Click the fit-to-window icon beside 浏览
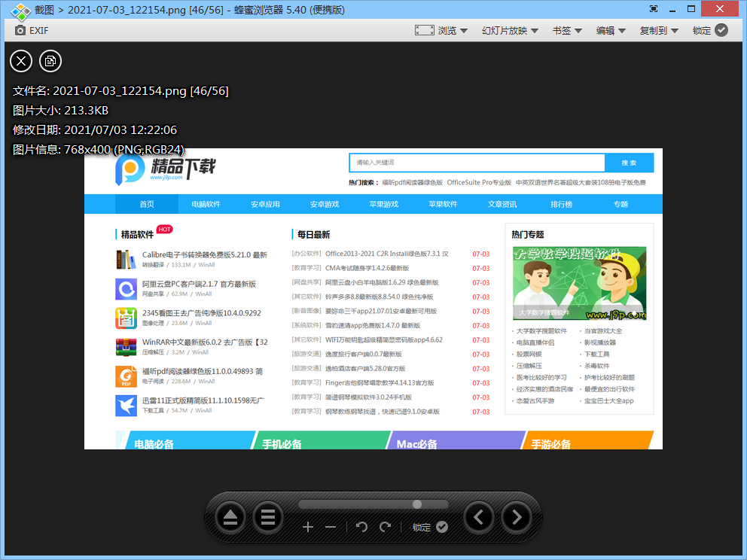This screenshot has width=747, height=560. [x=424, y=30]
